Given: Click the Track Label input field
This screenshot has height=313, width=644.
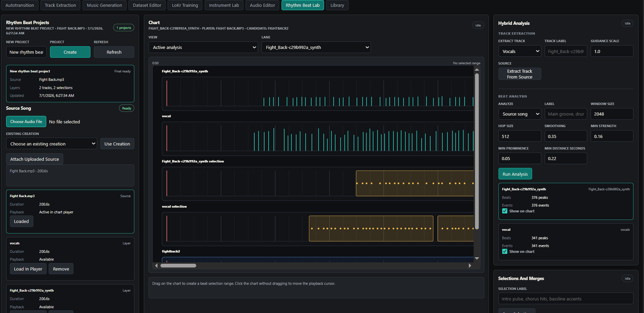Looking at the screenshot, I should [566, 51].
